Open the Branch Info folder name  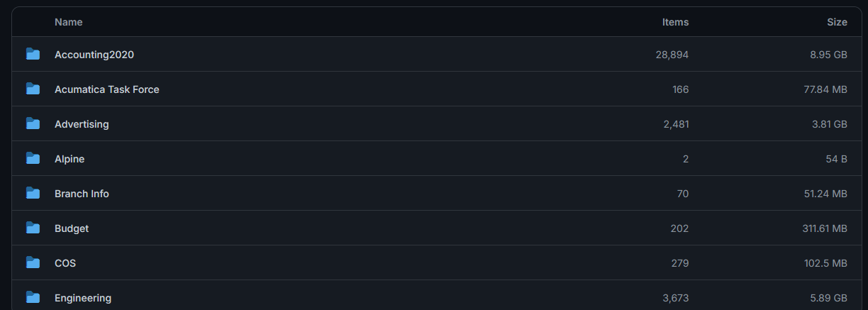pyautogui.click(x=82, y=194)
